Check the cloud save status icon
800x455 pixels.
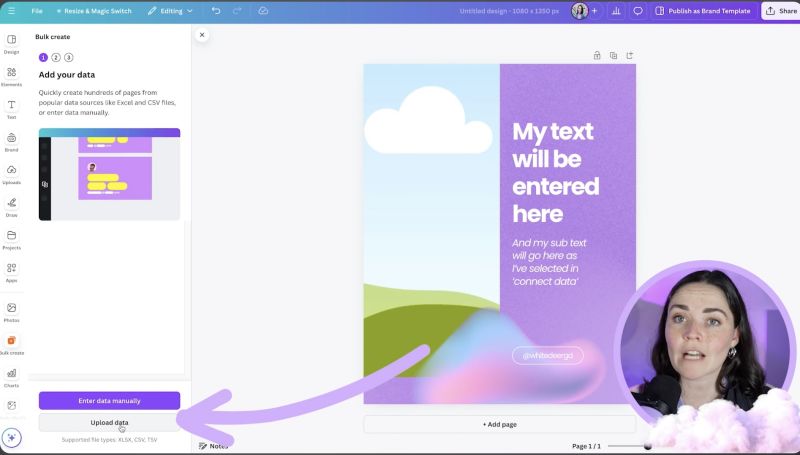click(263, 11)
